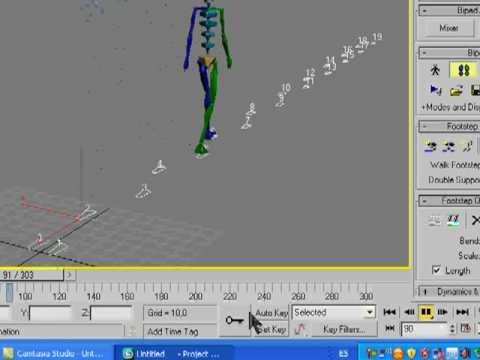Image resolution: width=480 pixels, height=360 pixels.
Task: Click the 200 mark on the track bar
Action: click(x=195, y=295)
